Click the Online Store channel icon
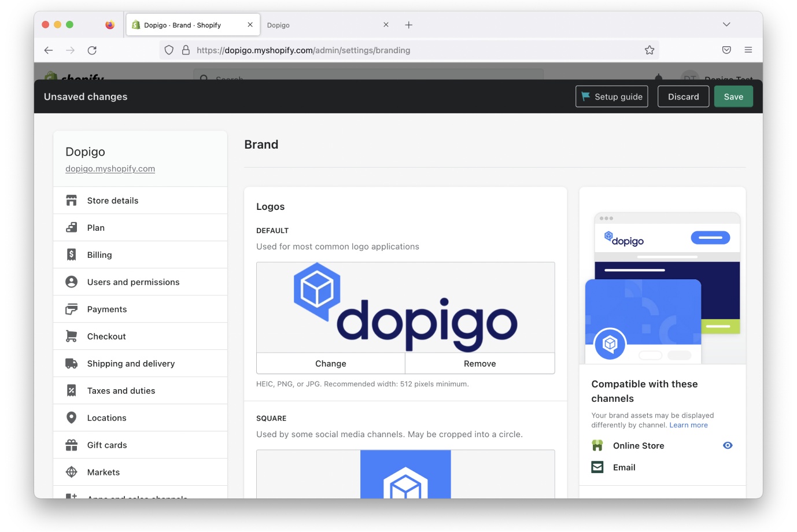This screenshot has height=532, width=797. (597, 445)
